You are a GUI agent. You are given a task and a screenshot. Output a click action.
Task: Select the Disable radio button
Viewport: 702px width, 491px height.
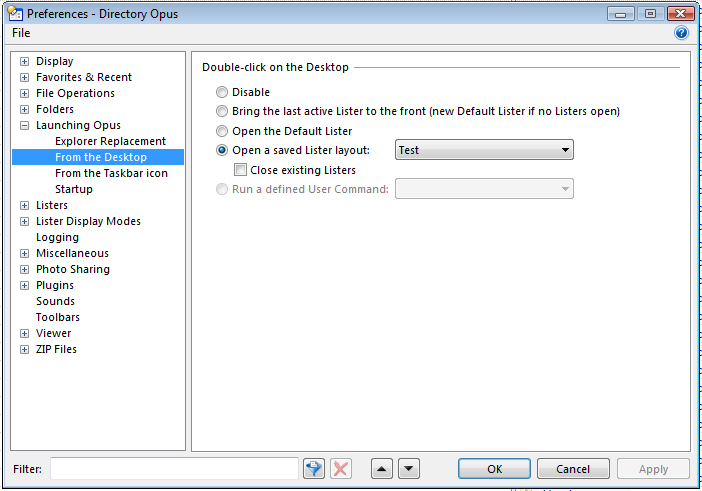222,92
